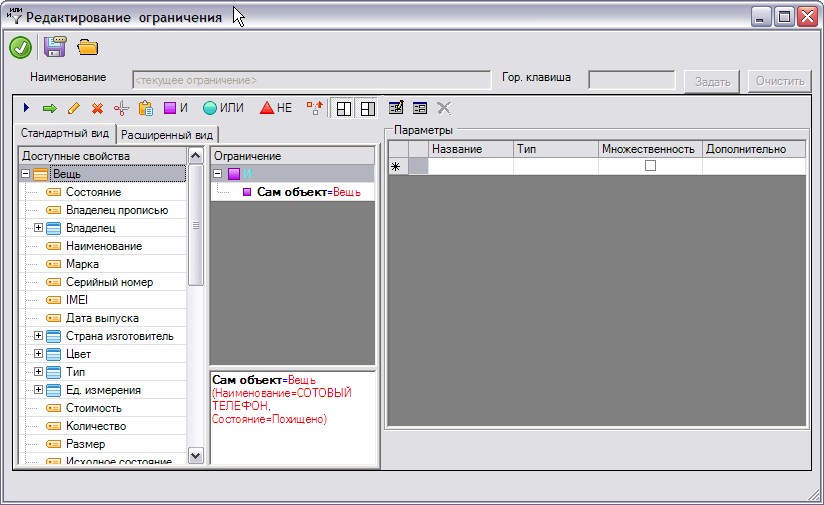Click the scrollbar up arrow in properties

(195, 156)
